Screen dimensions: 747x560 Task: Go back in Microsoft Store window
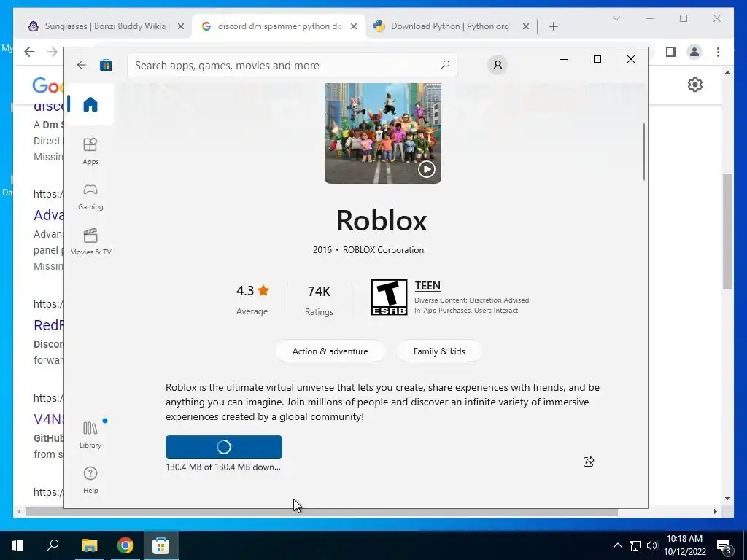point(82,65)
